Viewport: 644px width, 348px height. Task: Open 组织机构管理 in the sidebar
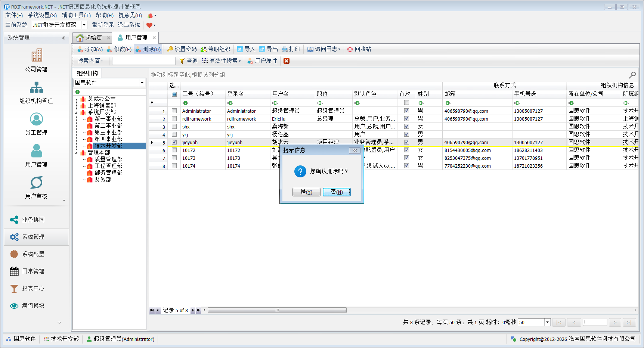click(36, 88)
